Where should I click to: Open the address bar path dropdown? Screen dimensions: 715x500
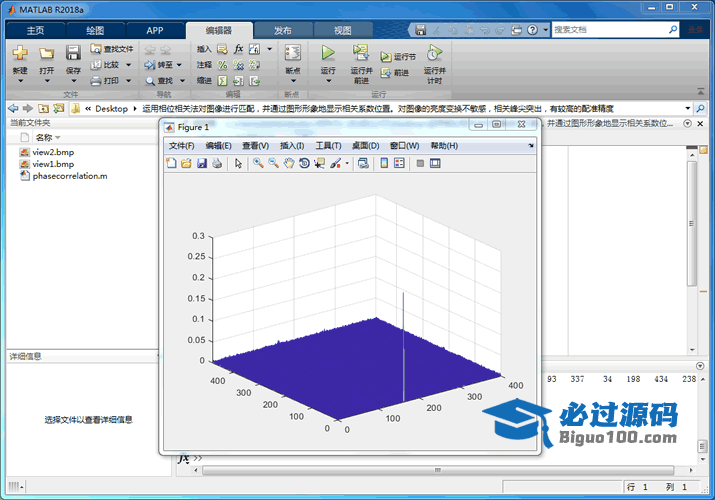point(687,108)
